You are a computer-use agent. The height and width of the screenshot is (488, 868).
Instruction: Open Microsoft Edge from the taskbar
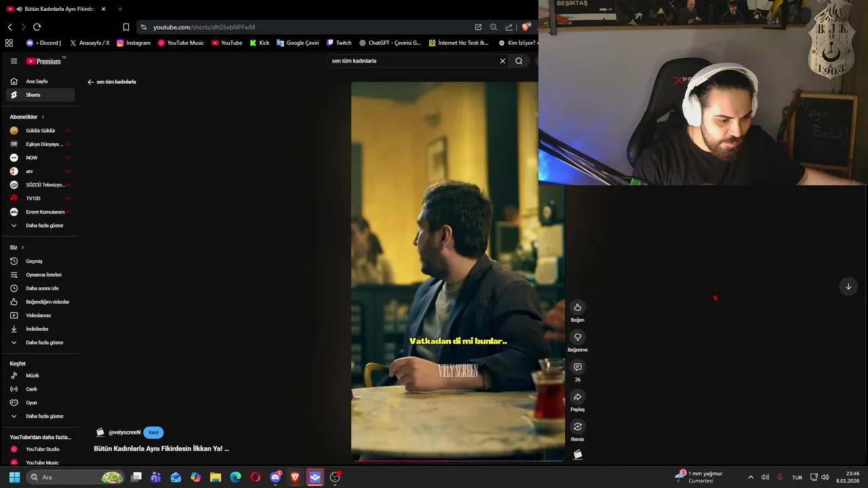[235, 477]
